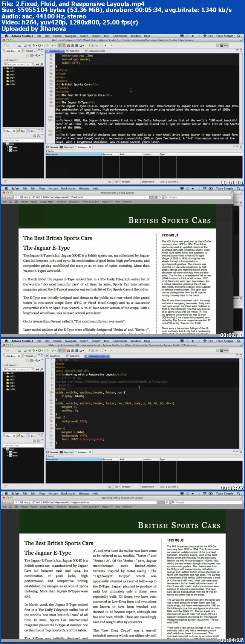Click reload icon in fluid.html Safari address bar
Viewport: 245px width, 644px height.
pos(160,197)
